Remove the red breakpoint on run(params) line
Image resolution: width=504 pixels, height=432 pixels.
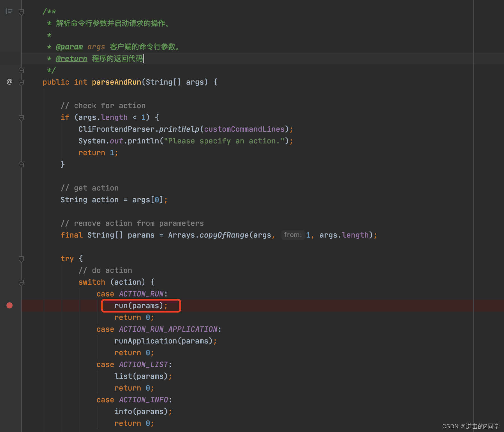10,305
